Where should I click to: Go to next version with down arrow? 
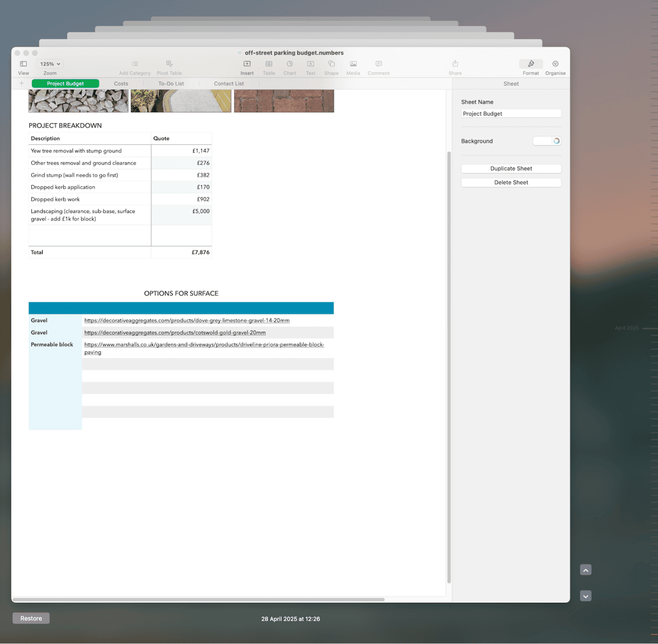point(585,596)
